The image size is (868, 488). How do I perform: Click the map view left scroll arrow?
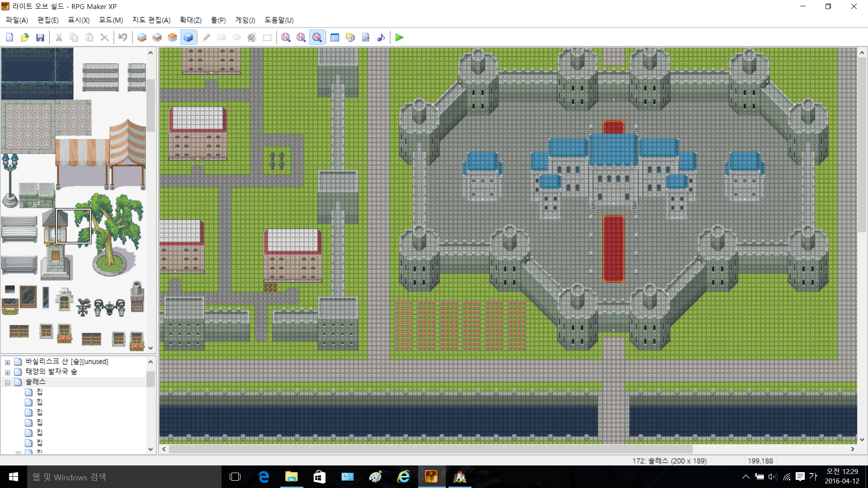[x=164, y=449]
